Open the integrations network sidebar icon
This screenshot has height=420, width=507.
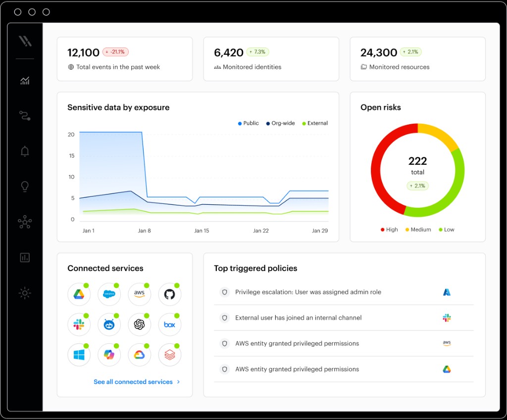[25, 222]
